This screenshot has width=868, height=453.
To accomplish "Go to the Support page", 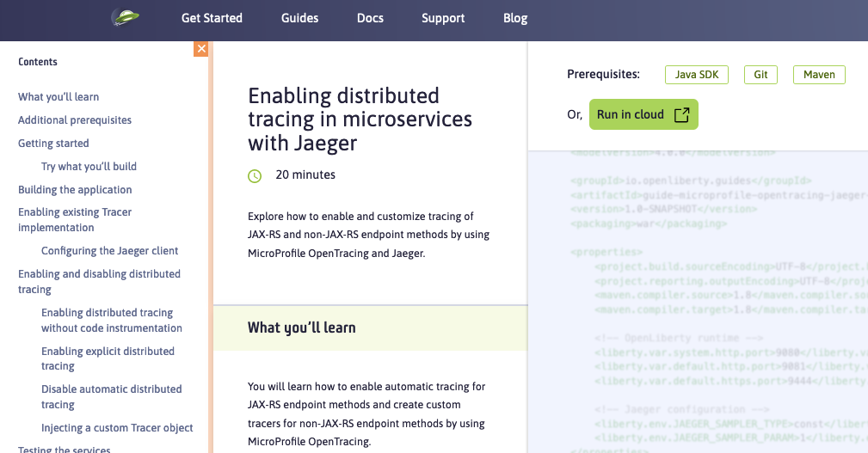I will point(443,18).
